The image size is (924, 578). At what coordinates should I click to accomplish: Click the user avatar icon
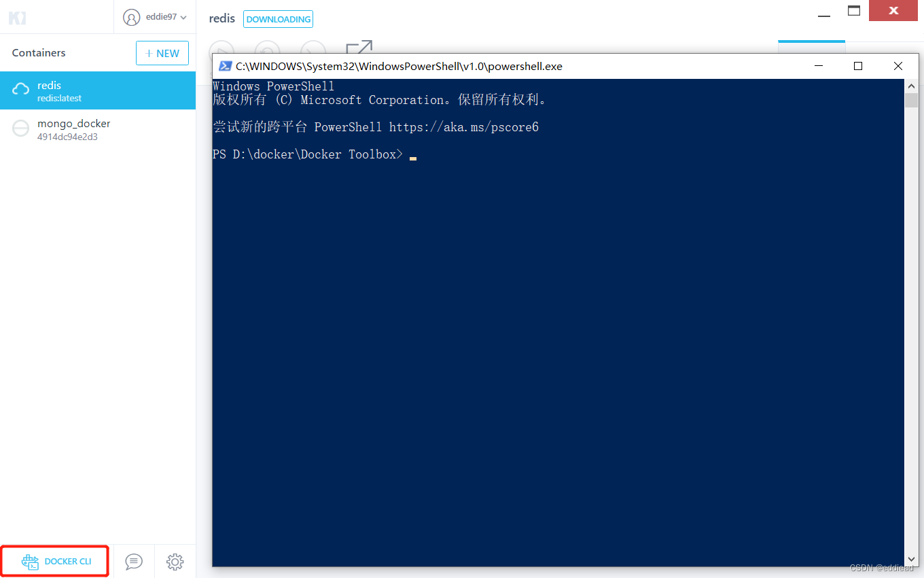(131, 17)
